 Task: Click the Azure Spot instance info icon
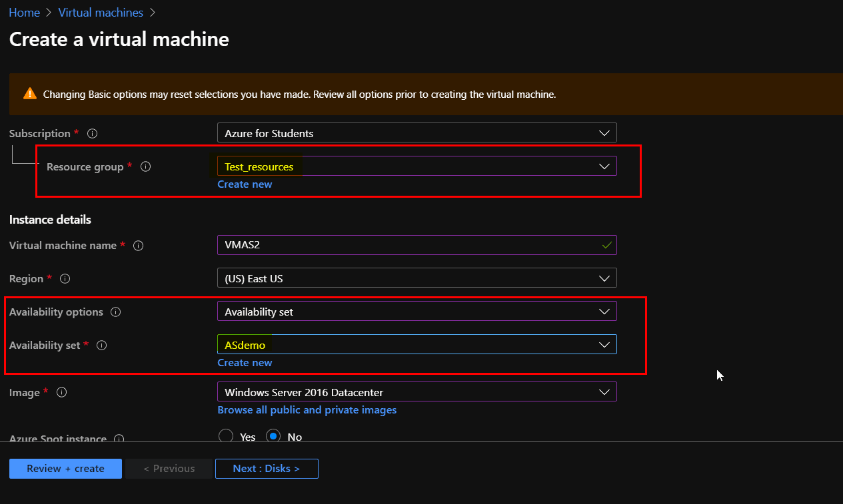click(x=119, y=439)
